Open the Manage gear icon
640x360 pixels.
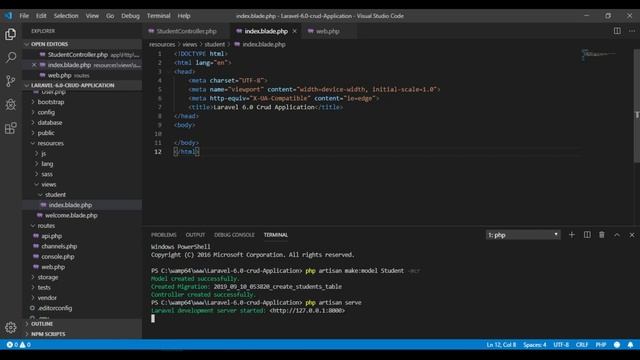11,327
